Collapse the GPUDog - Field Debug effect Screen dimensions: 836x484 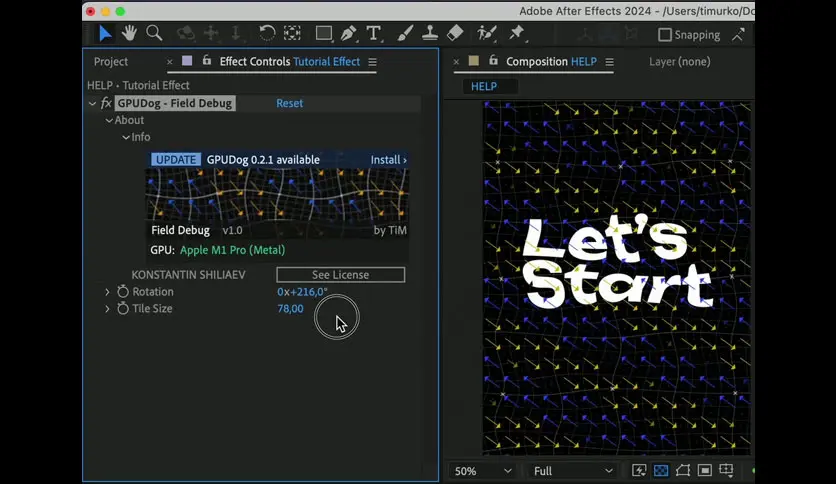(x=92, y=103)
